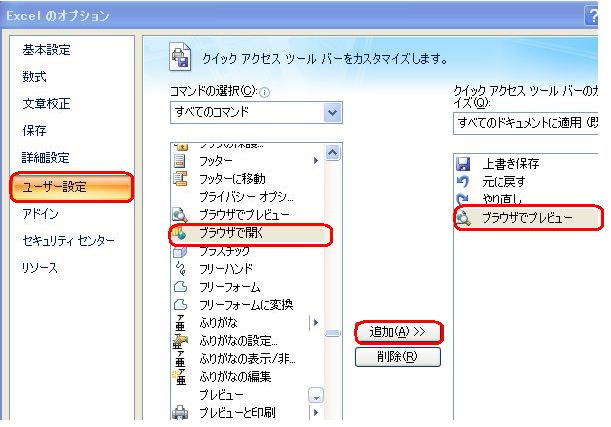
Task: Select the フリーハンド scribble icon
Action: tap(180, 268)
